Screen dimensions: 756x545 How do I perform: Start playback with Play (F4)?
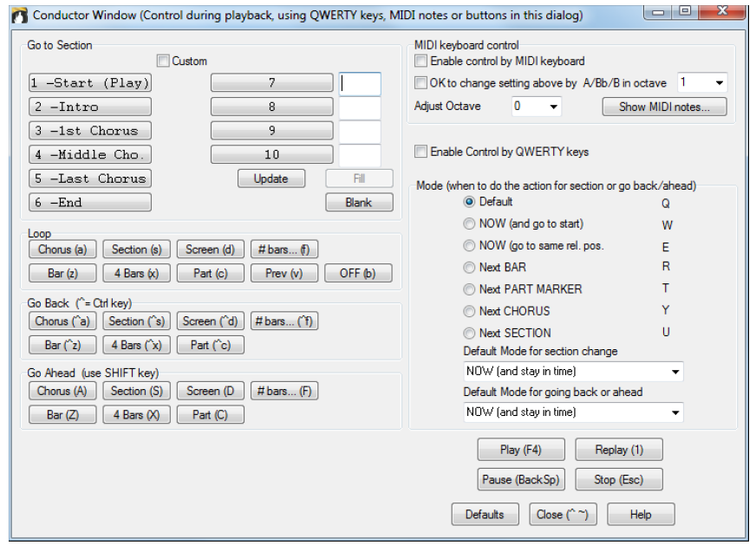click(521, 450)
